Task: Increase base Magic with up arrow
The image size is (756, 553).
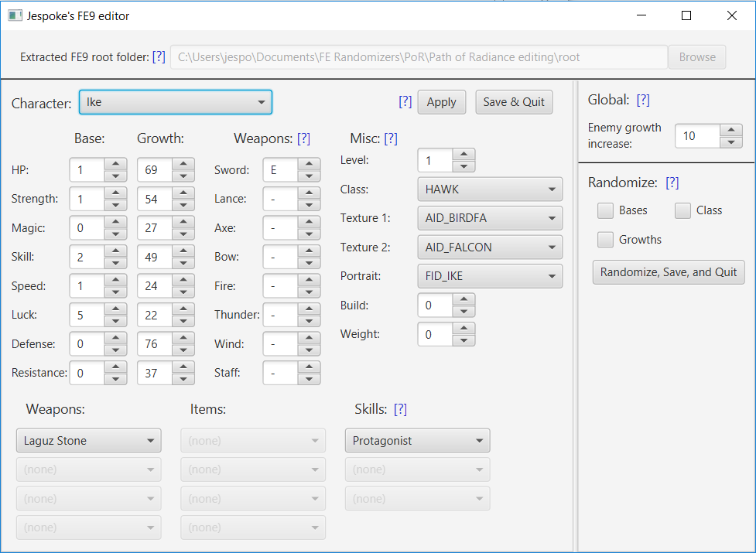Action: [x=116, y=221]
